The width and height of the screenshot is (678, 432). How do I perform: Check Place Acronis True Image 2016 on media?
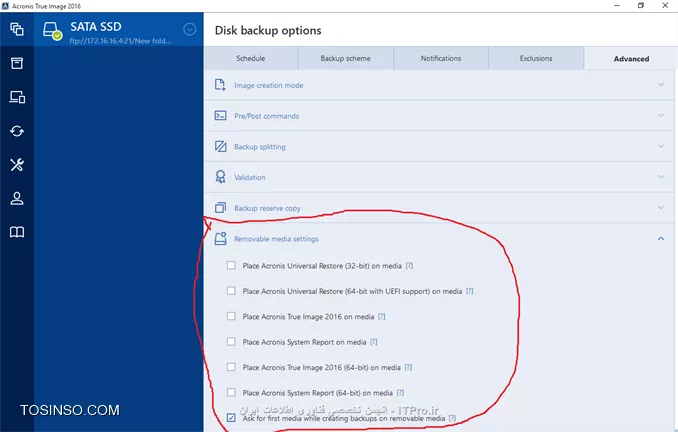(231, 317)
